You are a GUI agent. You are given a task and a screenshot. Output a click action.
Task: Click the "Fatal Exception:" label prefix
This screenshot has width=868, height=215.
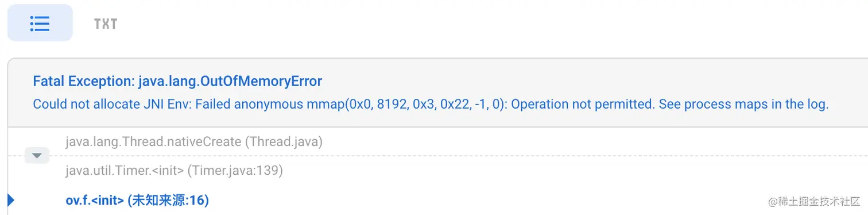[x=84, y=81]
